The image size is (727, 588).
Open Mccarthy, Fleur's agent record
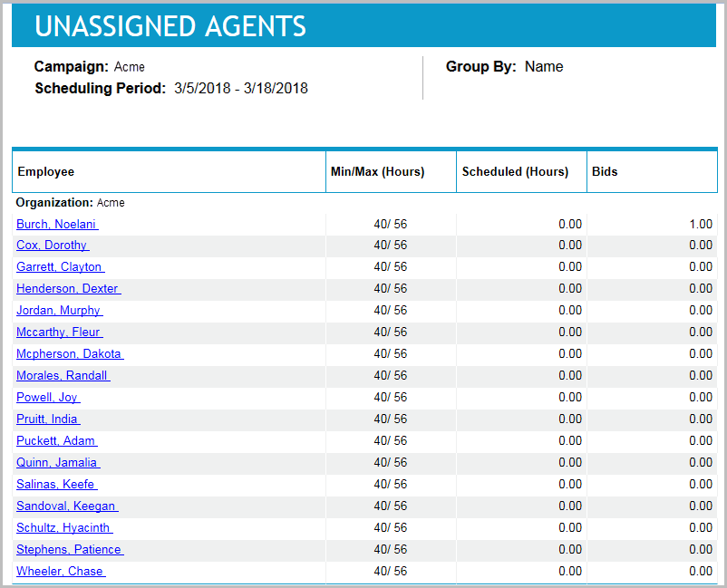tap(58, 333)
